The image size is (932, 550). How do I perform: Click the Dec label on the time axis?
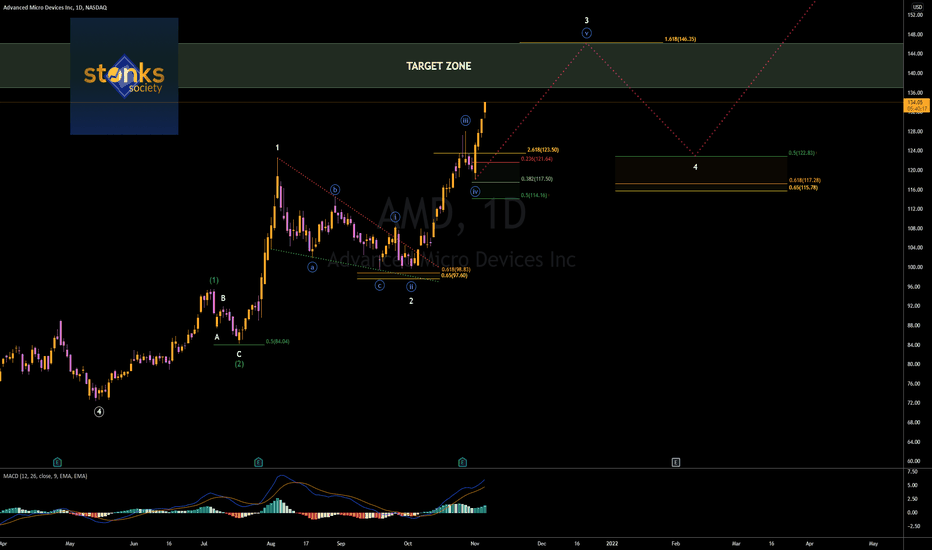coord(541,543)
